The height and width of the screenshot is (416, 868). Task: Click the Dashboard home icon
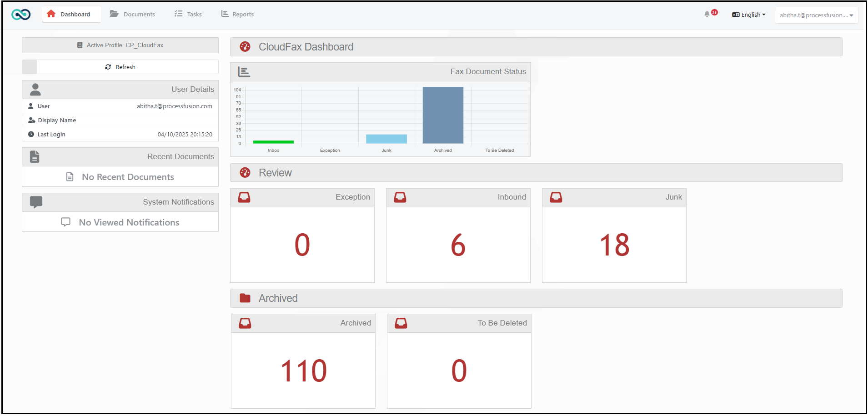[x=51, y=14]
